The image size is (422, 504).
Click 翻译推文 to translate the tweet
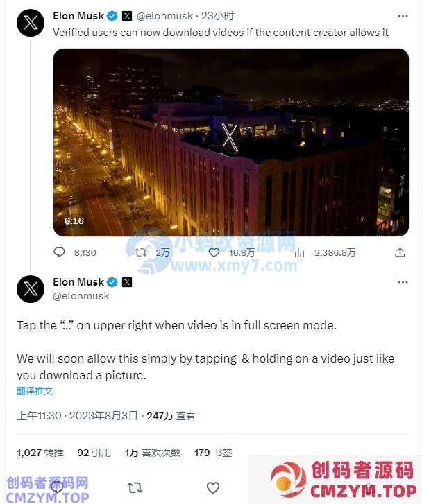coord(35,391)
